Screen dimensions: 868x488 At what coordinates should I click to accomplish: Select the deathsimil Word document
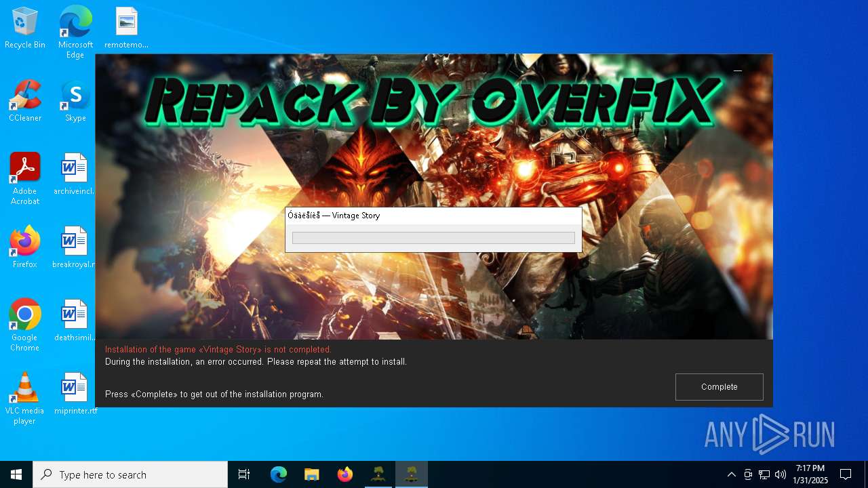[x=75, y=321]
